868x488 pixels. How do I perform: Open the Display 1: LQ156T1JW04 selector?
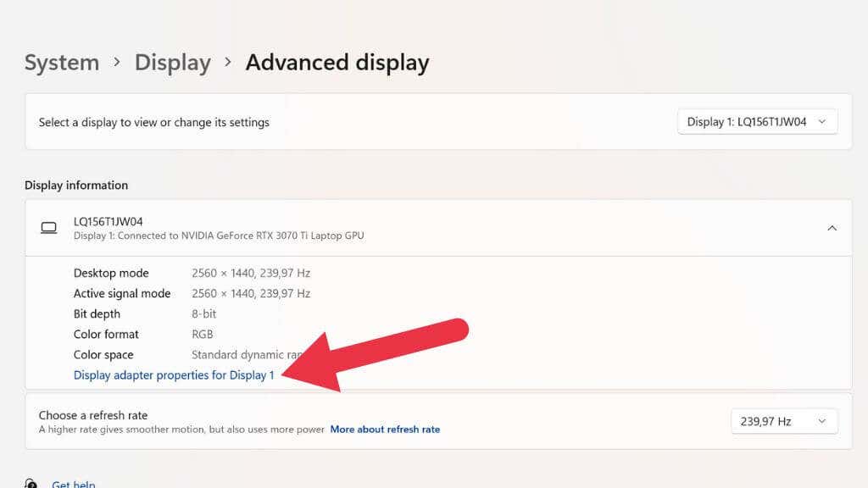[757, 121]
